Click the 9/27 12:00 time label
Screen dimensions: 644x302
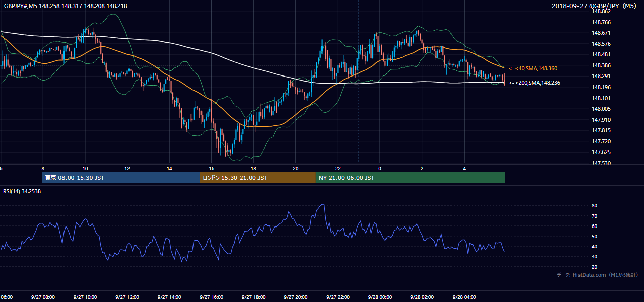point(127,297)
